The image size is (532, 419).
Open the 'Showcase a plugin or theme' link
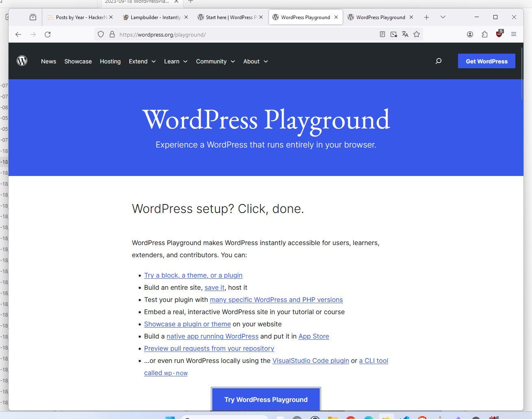[x=187, y=324]
